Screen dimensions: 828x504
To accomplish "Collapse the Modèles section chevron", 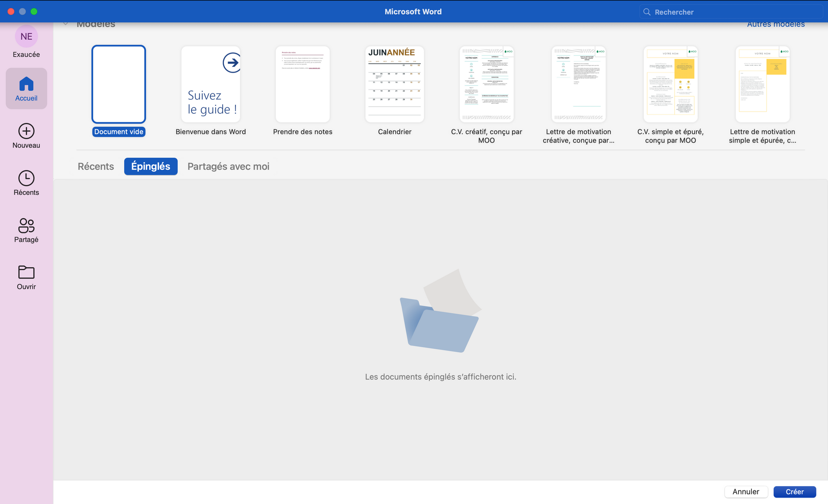I will click(x=65, y=24).
